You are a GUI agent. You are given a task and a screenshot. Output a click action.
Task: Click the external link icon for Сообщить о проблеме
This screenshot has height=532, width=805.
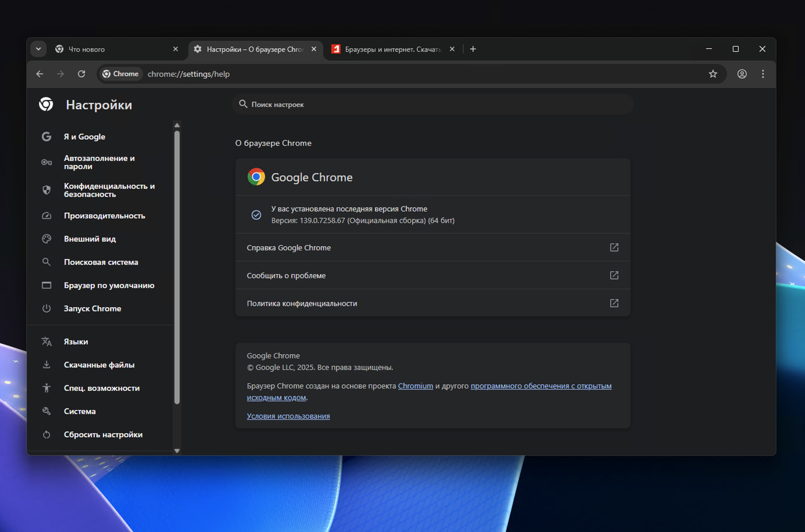(614, 275)
